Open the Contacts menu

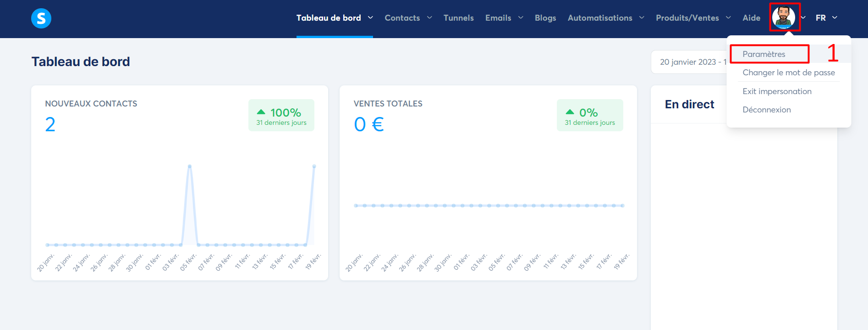(402, 18)
